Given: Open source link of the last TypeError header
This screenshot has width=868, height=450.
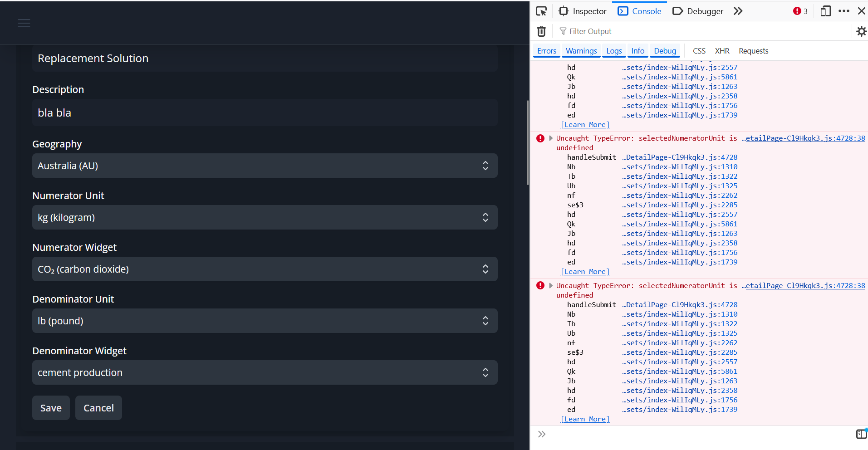Looking at the screenshot, I should coord(803,286).
